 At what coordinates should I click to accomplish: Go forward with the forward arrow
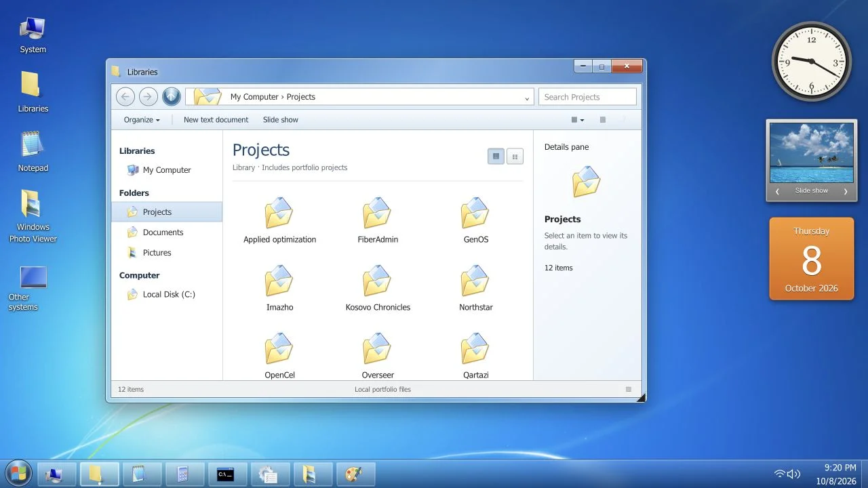coord(148,97)
